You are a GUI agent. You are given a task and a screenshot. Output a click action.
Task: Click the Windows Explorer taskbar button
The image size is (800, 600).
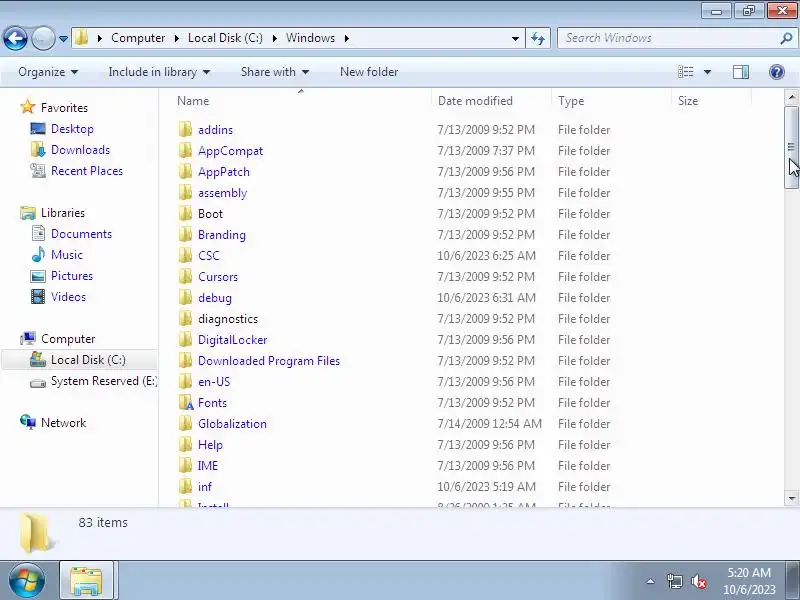[87, 581]
